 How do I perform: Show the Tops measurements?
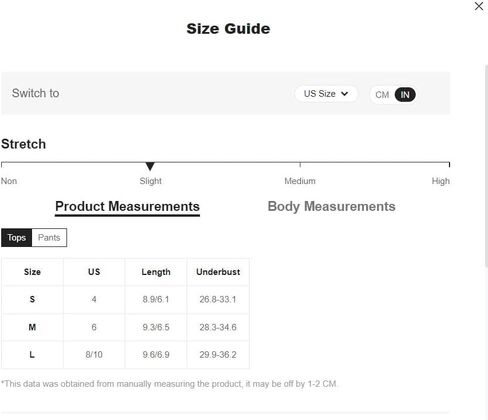tap(17, 238)
